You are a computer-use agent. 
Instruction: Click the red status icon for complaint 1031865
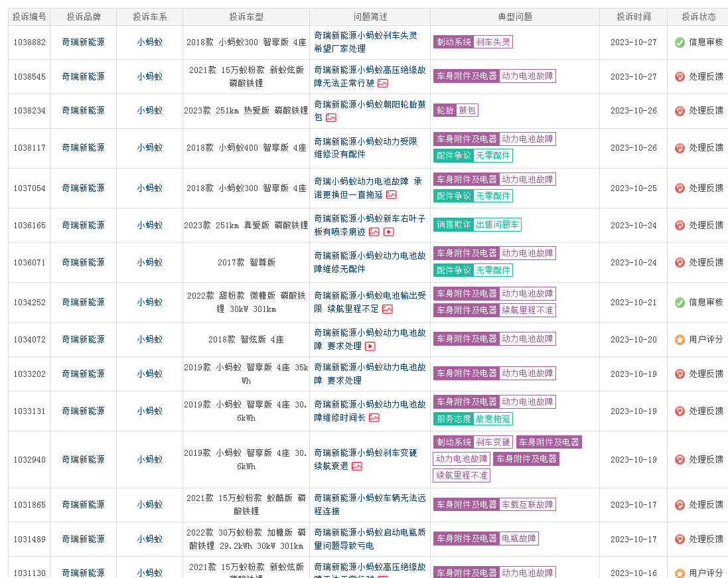tap(680, 505)
